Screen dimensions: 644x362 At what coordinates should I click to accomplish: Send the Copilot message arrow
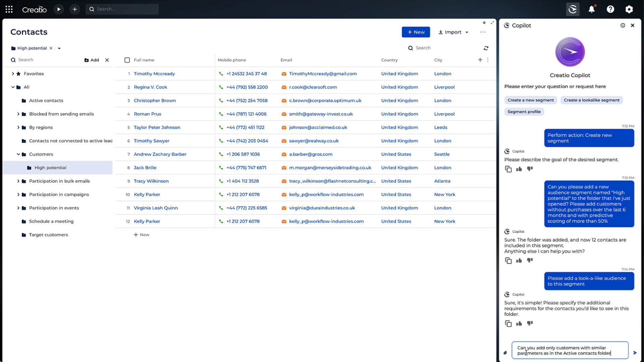635,353
